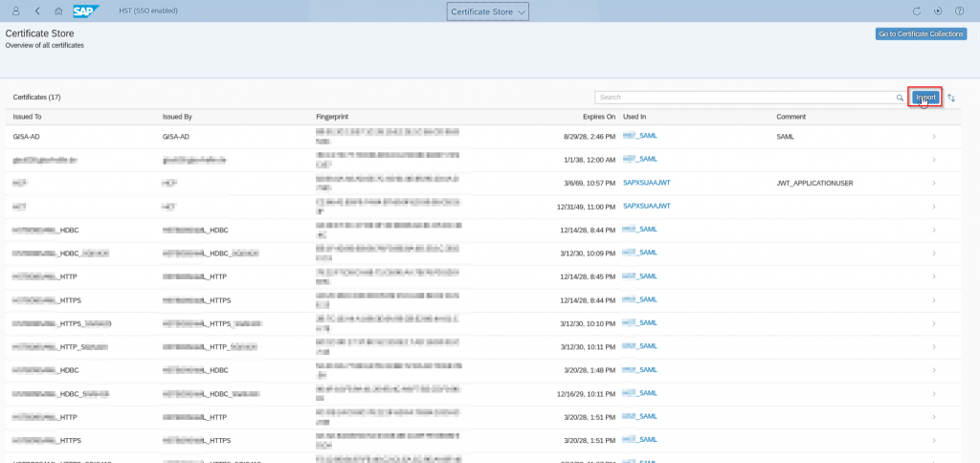Click the Import button
This screenshot has height=463, width=980.
[x=925, y=98]
